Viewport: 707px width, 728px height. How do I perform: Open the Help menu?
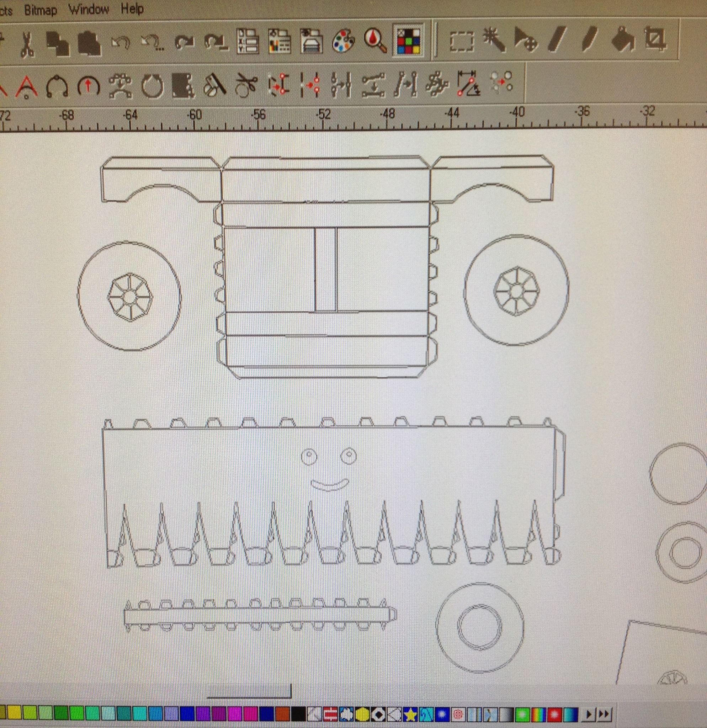pyautogui.click(x=132, y=8)
